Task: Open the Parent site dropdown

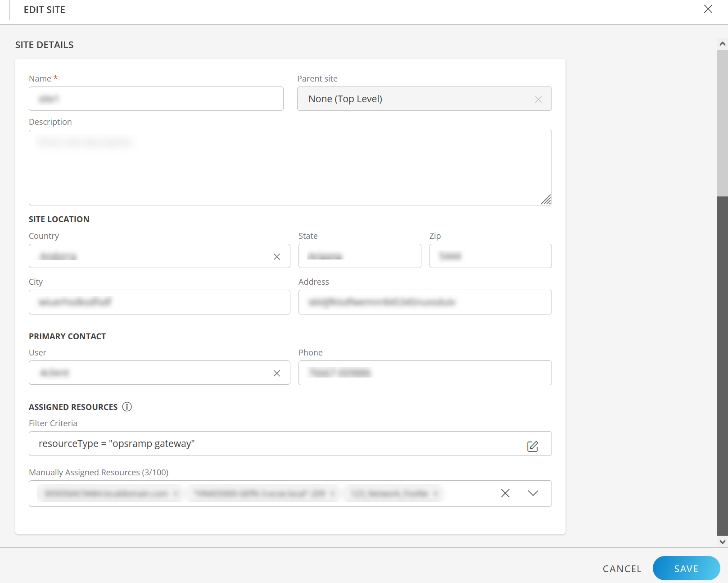Action: pyautogui.click(x=424, y=99)
